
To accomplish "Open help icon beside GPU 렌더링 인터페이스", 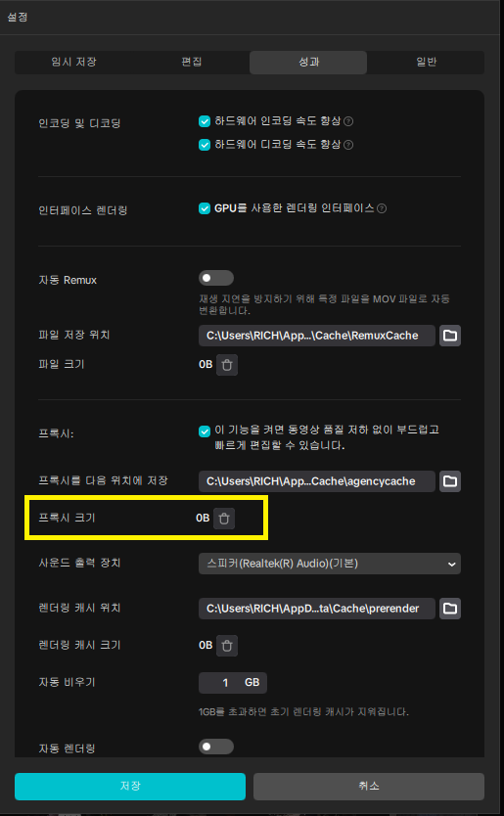I will coord(382,208).
